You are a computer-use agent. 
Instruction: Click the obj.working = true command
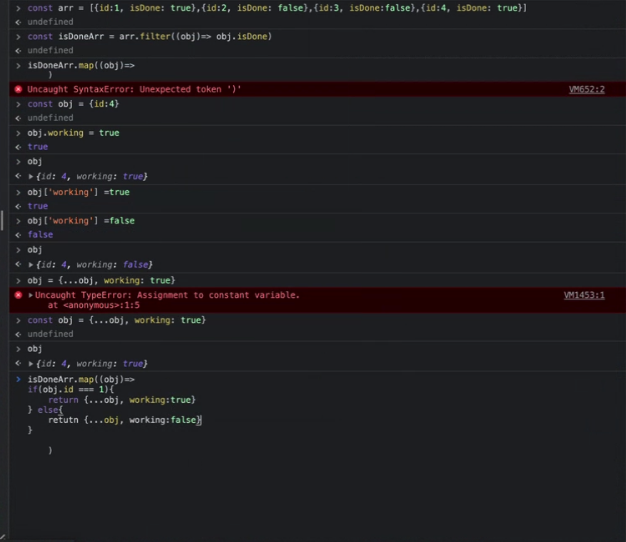73,133
